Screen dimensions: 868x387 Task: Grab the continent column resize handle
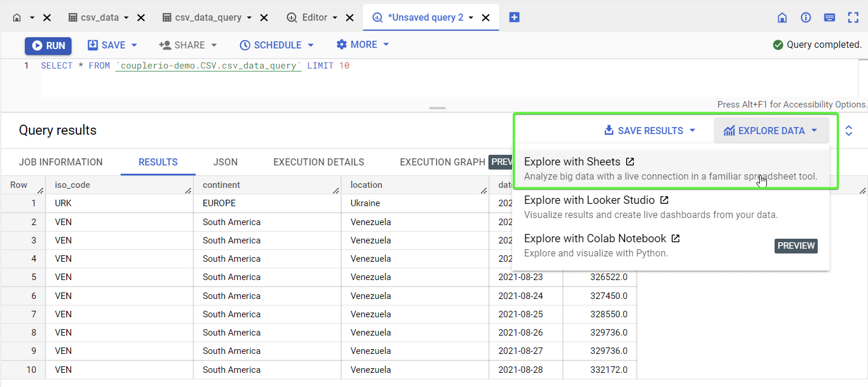(336, 190)
